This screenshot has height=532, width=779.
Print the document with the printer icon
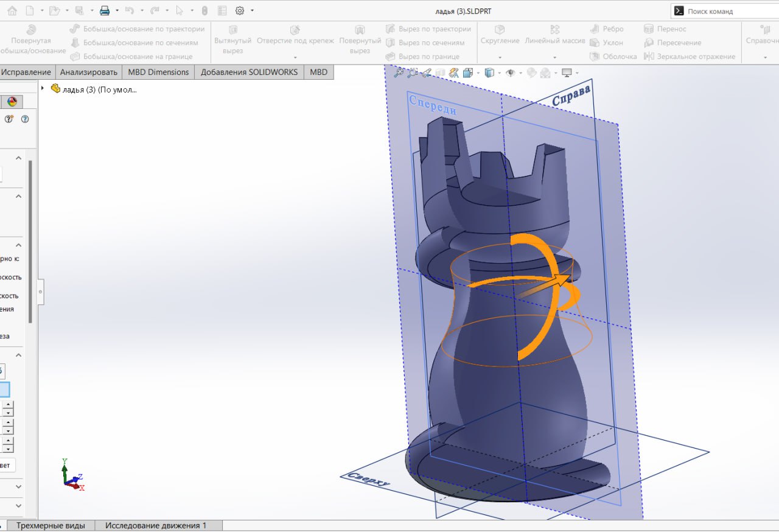tap(105, 10)
